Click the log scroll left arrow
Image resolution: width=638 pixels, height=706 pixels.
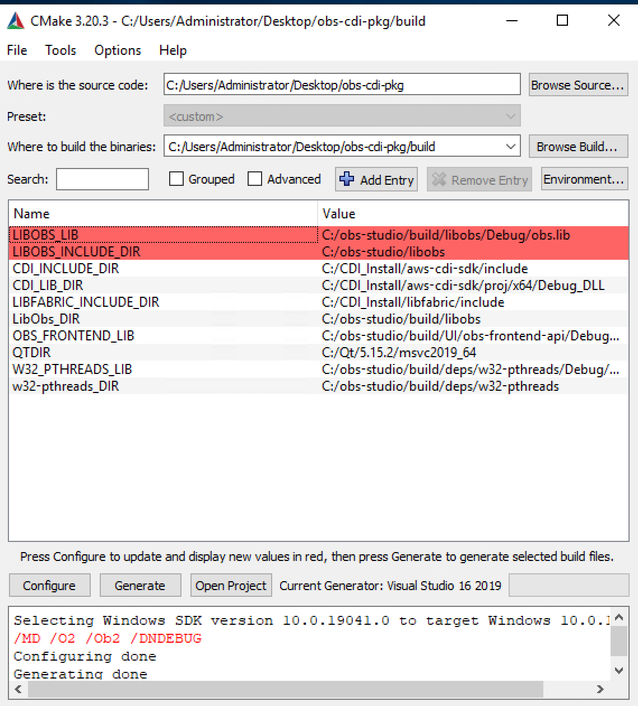tap(18, 689)
